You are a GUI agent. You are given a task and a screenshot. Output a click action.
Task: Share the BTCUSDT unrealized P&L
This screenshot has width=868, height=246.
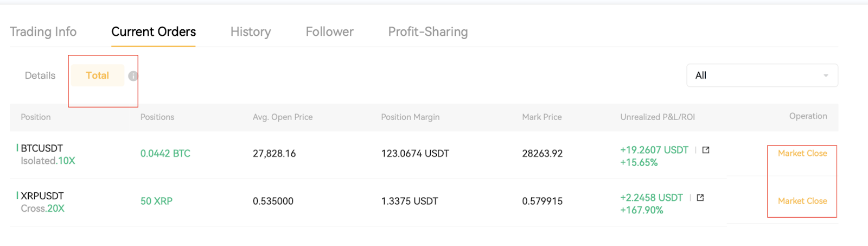pos(706,150)
